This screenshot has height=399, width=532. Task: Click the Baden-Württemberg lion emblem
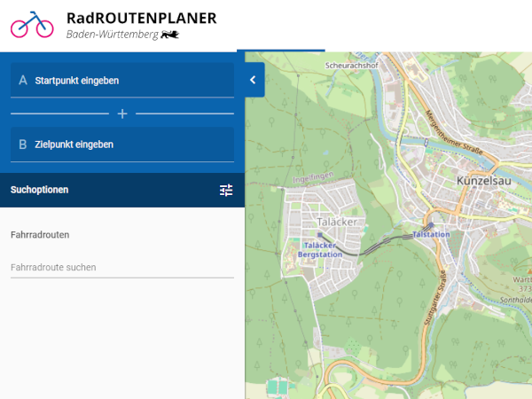(x=171, y=35)
